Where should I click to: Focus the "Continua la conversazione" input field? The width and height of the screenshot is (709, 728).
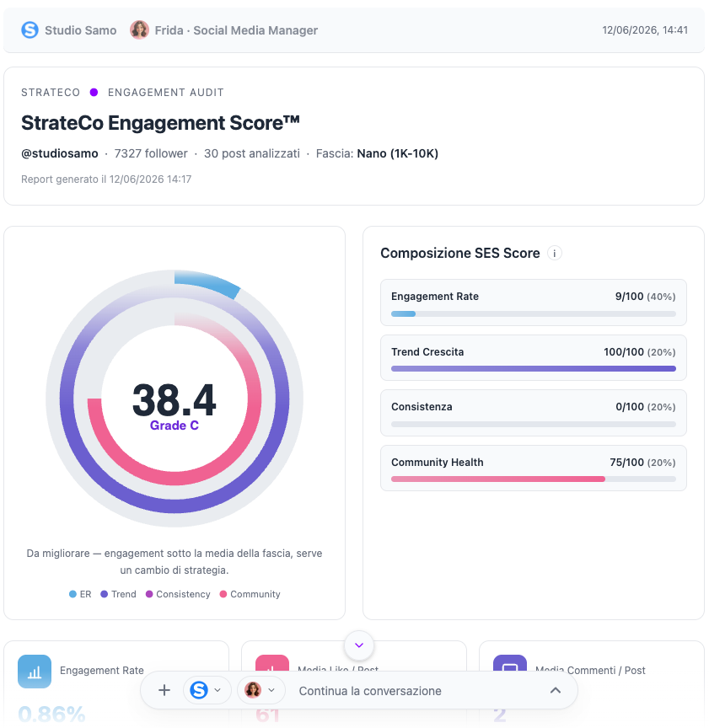pyautogui.click(x=370, y=691)
